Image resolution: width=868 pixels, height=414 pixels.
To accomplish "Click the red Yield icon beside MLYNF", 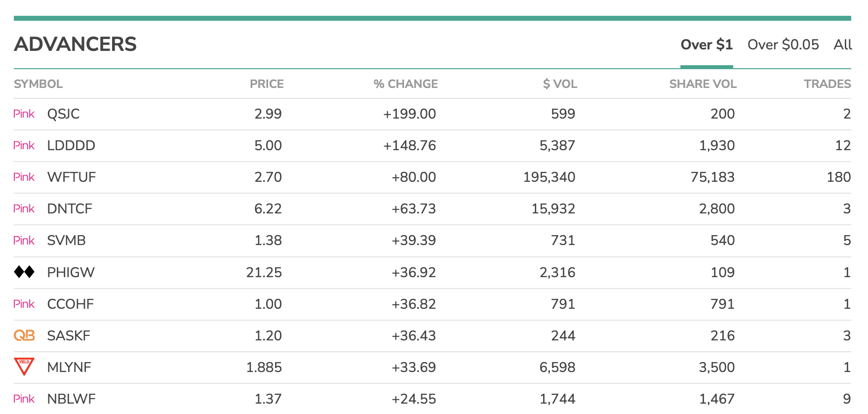I will click(x=24, y=367).
